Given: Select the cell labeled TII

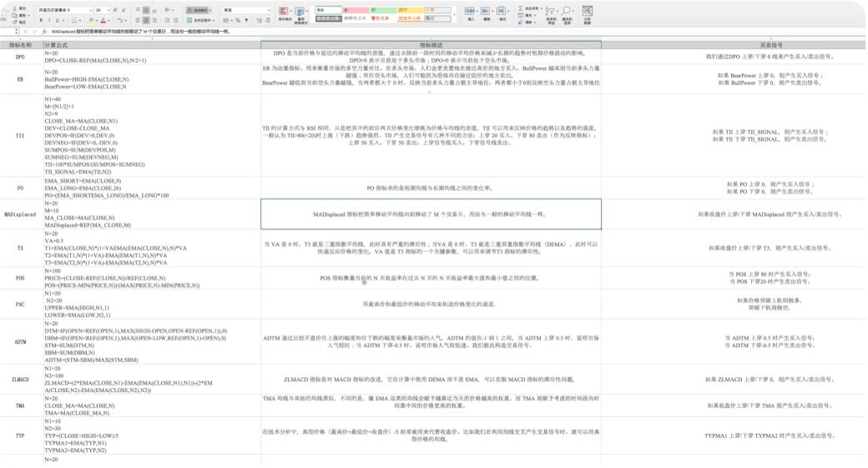Looking at the screenshot, I should [21, 135].
